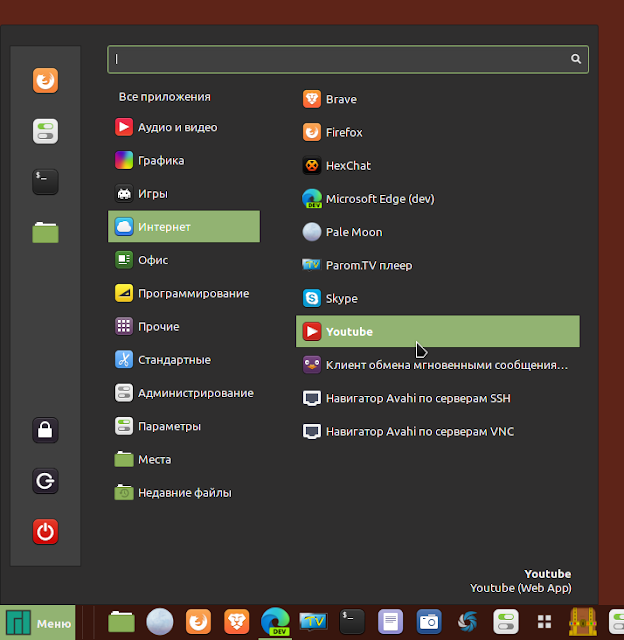Launch HexChat from the application list
The image size is (624, 640).
pos(437,166)
